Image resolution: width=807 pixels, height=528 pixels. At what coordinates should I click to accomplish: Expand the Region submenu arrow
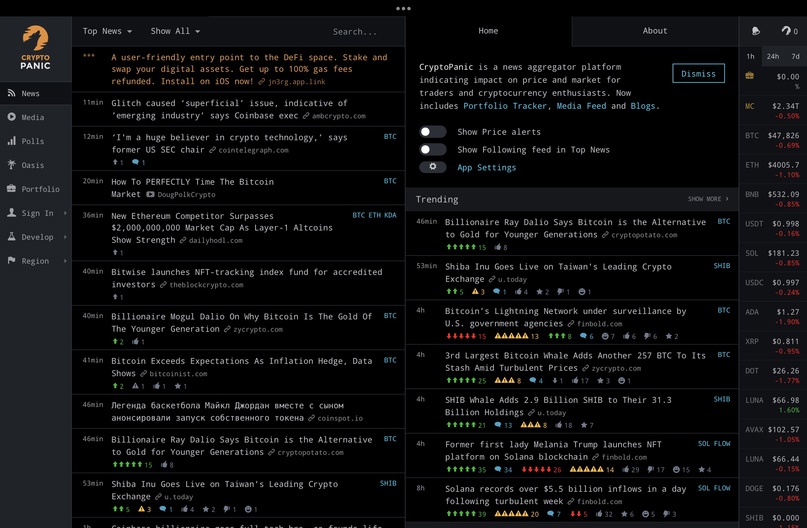(x=65, y=261)
